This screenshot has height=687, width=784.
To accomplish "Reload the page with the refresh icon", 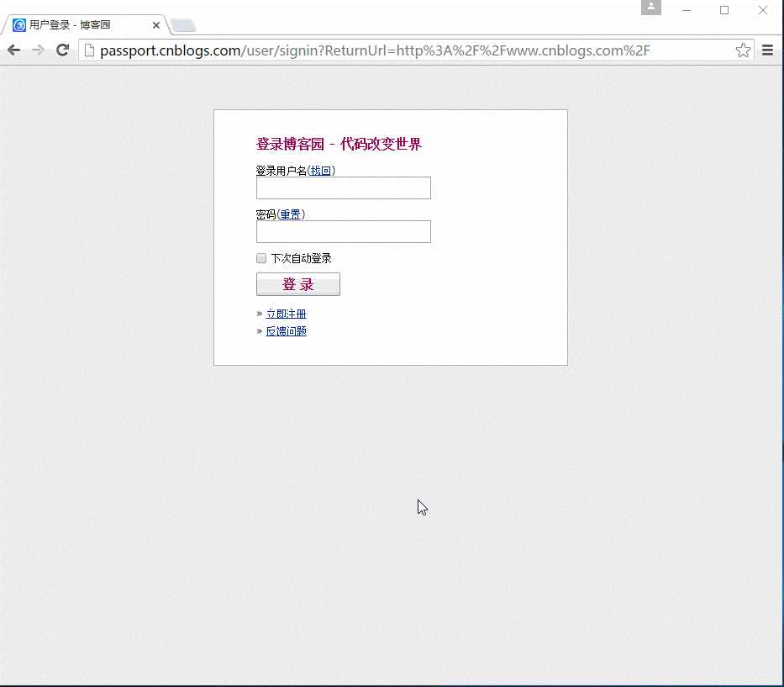I will coord(62,50).
